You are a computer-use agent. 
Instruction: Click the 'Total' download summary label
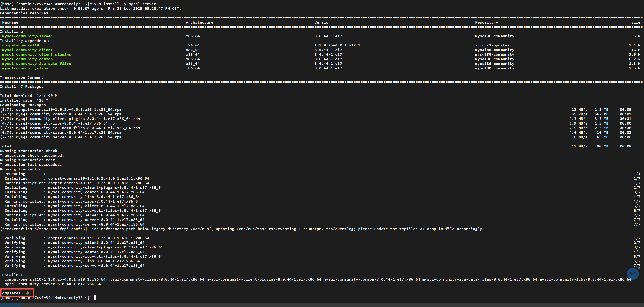(x=6, y=146)
